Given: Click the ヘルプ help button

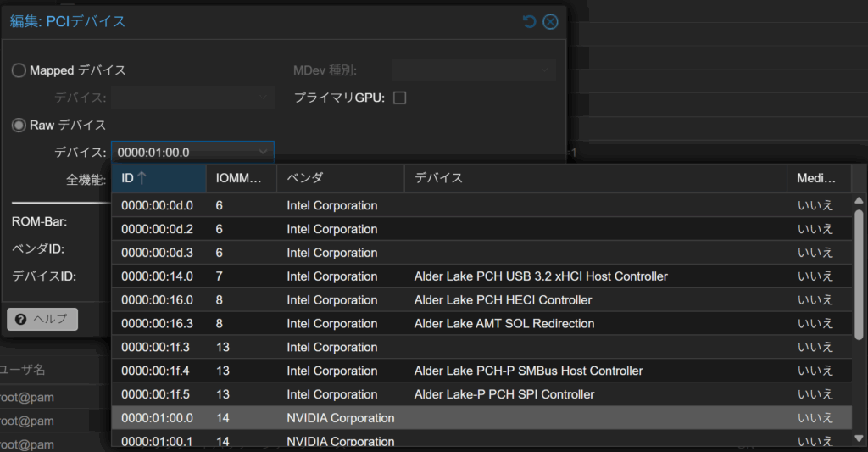Looking at the screenshot, I should tap(42, 319).
